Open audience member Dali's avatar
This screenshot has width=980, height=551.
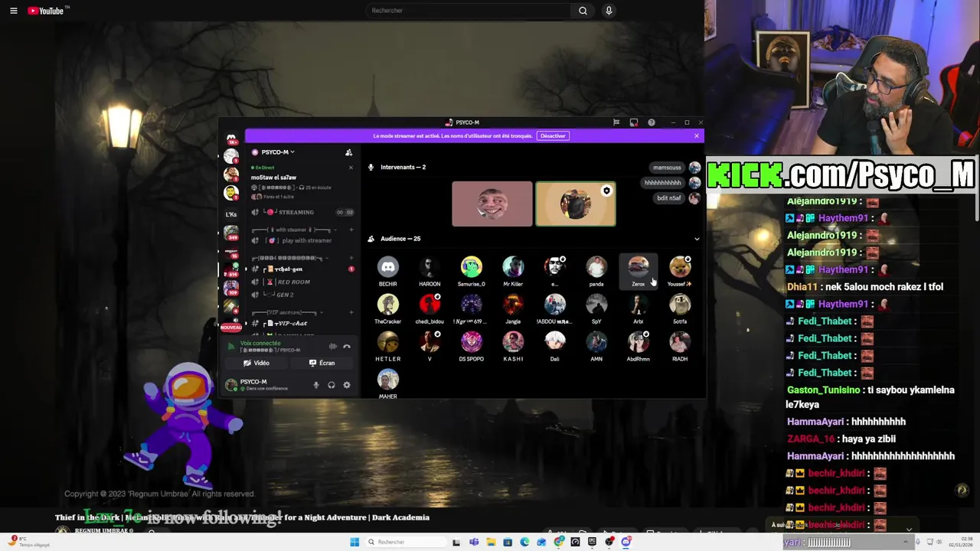point(555,342)
